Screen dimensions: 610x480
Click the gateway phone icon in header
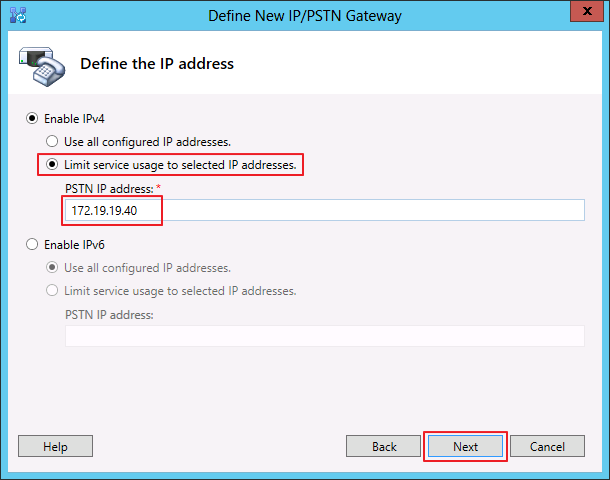point(42,67)
